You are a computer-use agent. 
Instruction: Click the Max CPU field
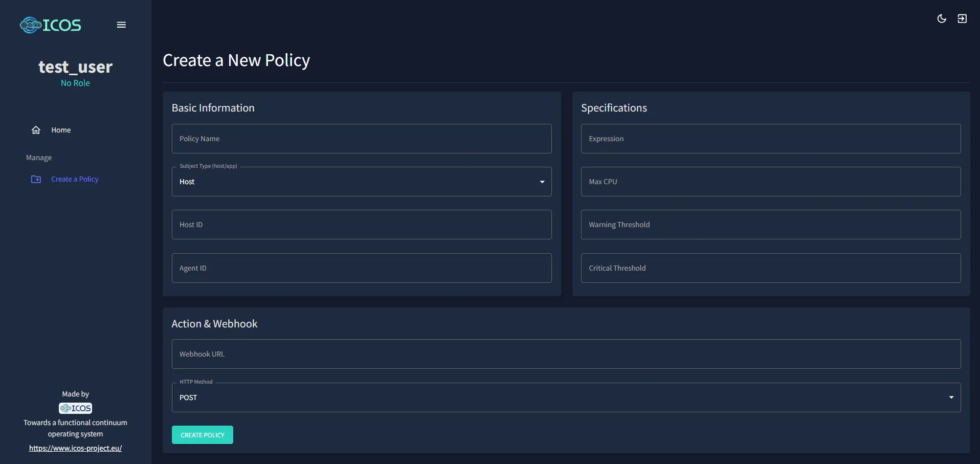771,182
